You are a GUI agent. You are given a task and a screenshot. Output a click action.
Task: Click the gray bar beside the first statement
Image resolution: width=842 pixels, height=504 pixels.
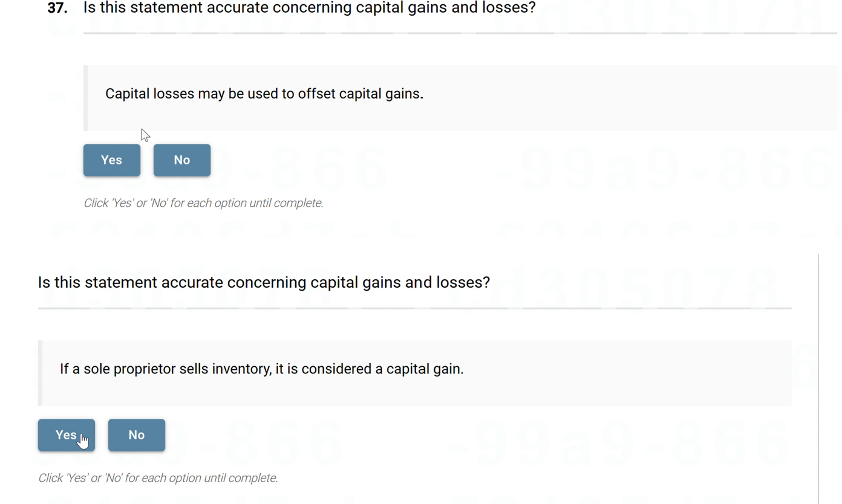tap(86, 98)
